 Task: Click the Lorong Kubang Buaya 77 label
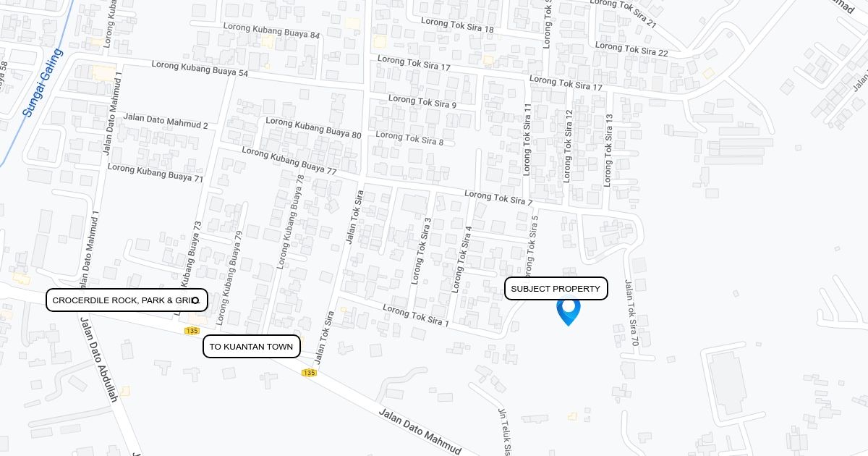click(289, 161)
